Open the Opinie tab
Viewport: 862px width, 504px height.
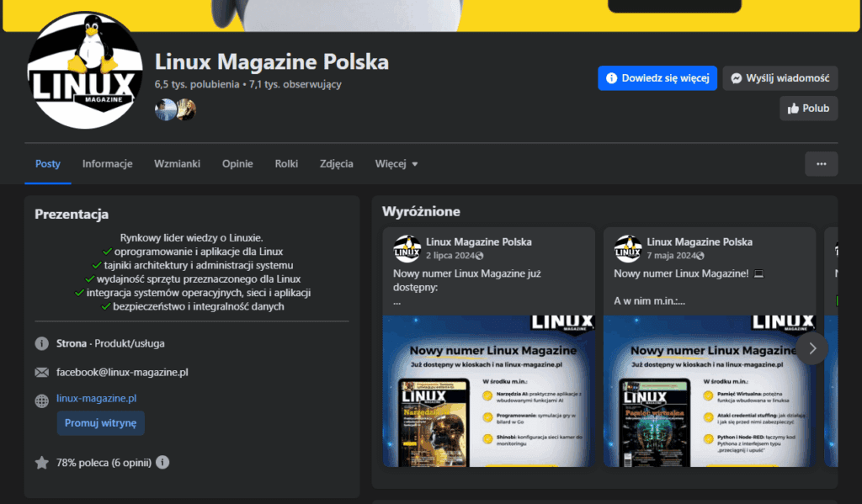pos(237,164)
